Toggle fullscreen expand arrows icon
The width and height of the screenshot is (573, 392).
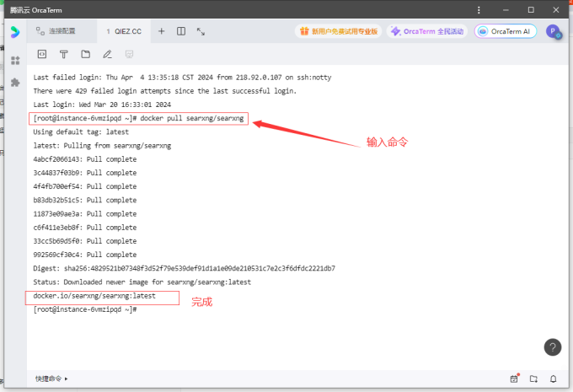(201, 31)
